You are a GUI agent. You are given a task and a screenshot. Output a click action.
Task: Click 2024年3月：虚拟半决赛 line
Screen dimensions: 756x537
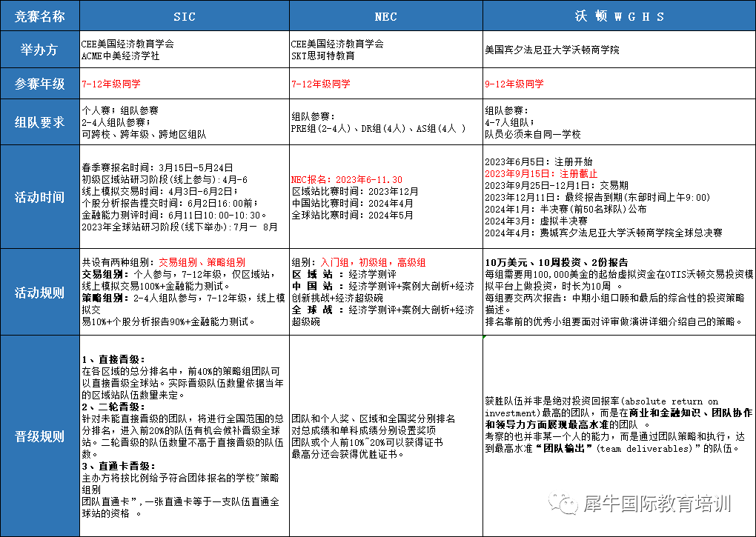(x=536, y=221)
